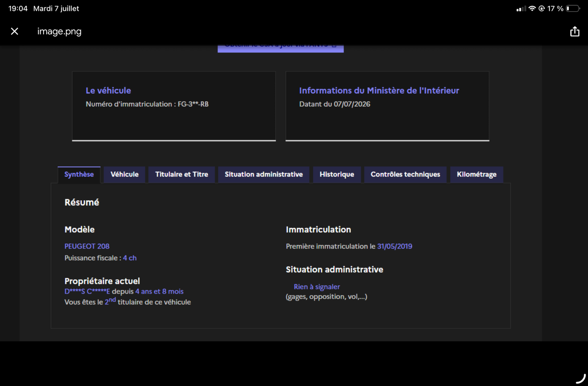Switch to the Historique tab
The image size is (588, 386).
(337, 174)
